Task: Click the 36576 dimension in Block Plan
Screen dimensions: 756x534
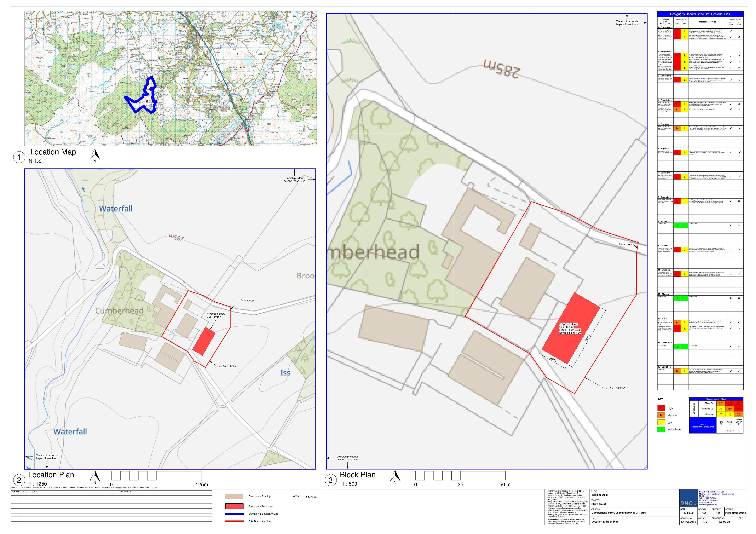Action: pos(588,338)
